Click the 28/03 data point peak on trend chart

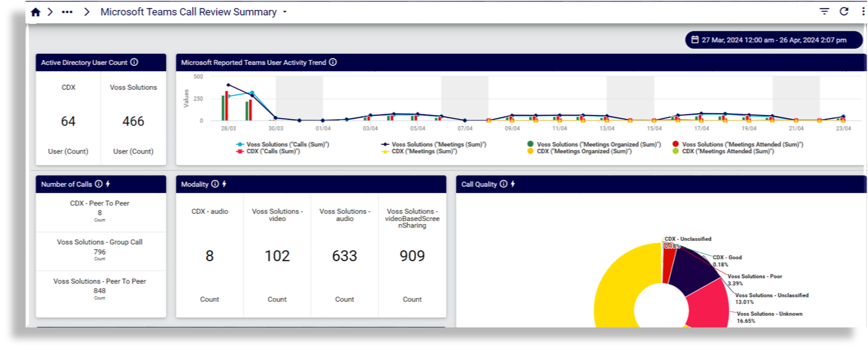(228, 85)
